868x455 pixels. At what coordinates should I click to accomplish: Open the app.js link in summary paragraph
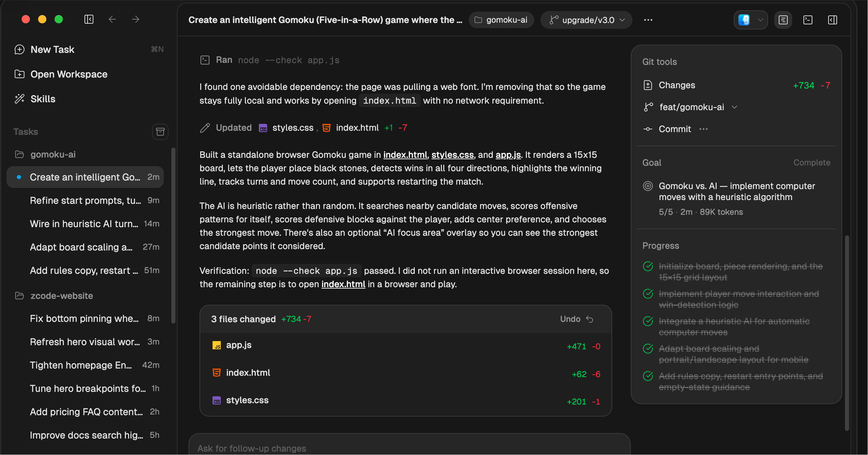pyautogui.click(x=508, y=155)
